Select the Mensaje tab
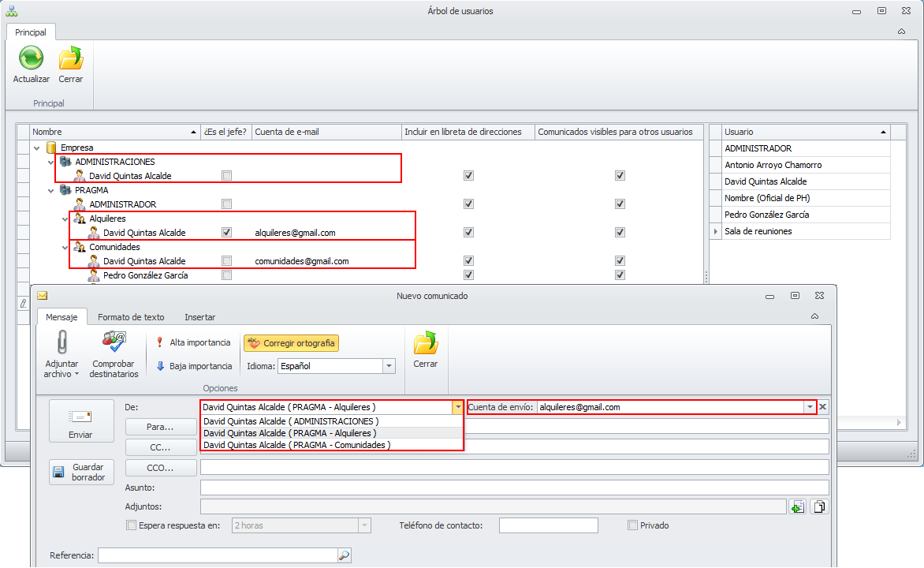The image size is (924, 568). (61, 316)
